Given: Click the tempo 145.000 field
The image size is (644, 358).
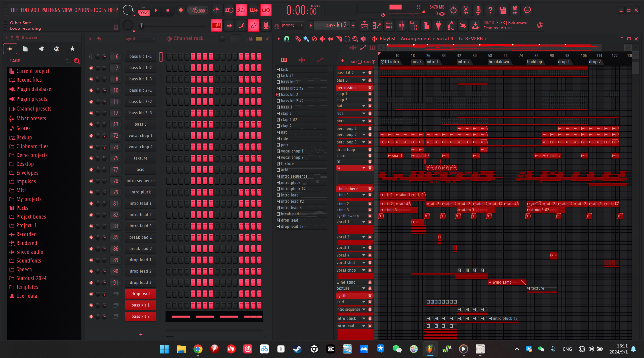Looking at the screenshot, I should (x=197, y=10).
